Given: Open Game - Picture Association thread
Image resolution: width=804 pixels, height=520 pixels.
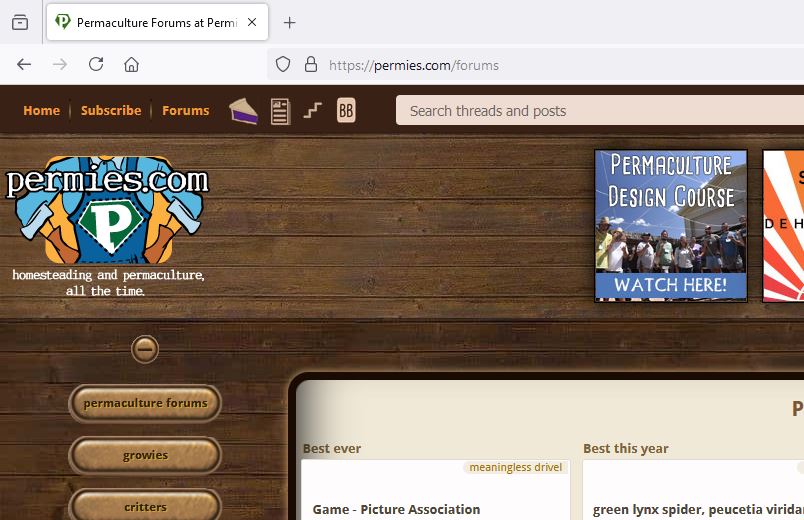Looking at the screenshot, I should click(x=396, y=509).
